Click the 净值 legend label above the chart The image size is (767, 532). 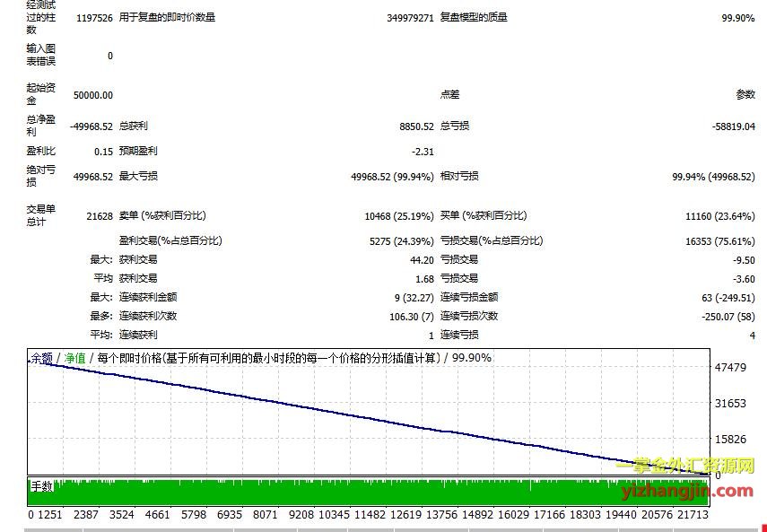[74, 358]
